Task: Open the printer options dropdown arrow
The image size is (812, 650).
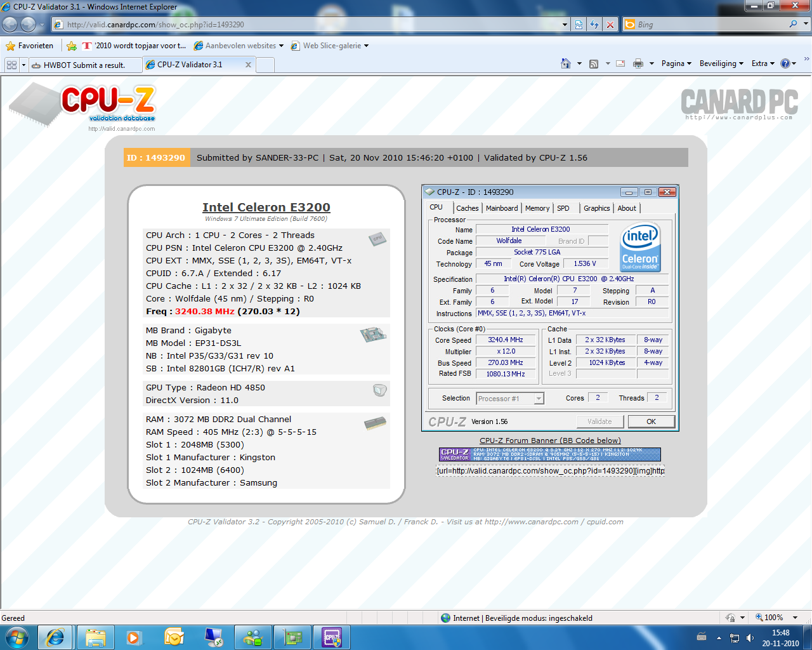Action: point(652,63)
